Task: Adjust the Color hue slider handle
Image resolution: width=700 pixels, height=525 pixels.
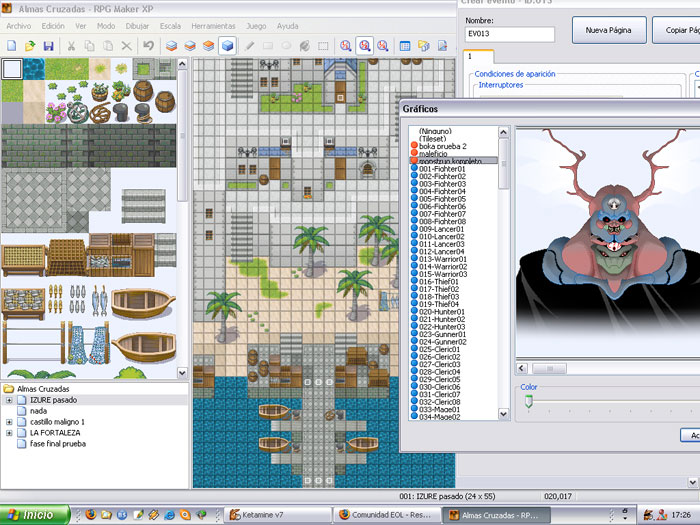Action: pos(529,400)
